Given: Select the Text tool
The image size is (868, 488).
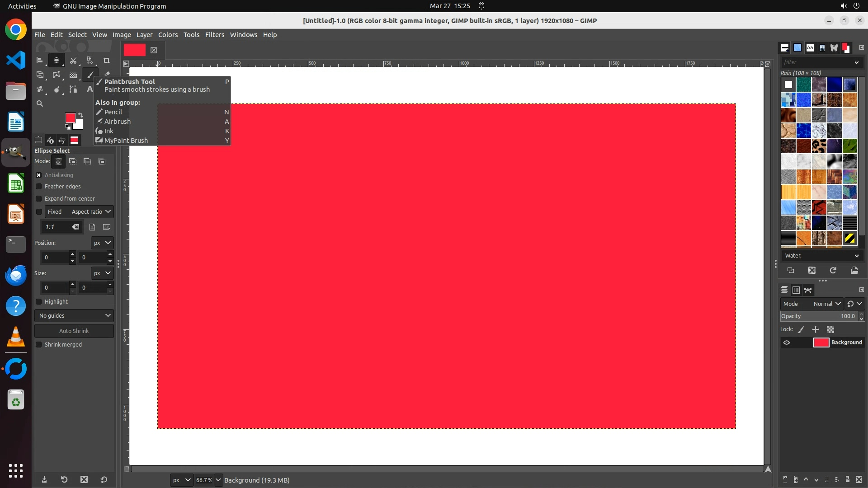Looking at the screenshot, I should tap(90, 89).
